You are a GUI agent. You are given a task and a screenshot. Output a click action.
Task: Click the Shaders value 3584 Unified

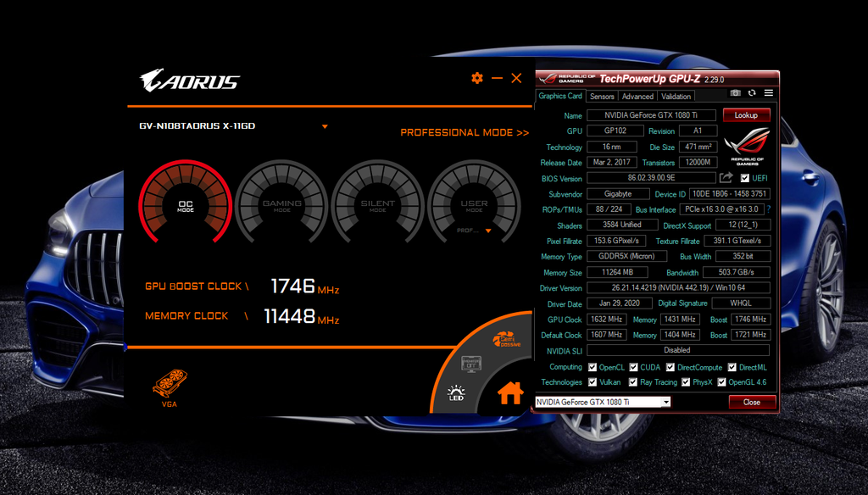[621, 225]
